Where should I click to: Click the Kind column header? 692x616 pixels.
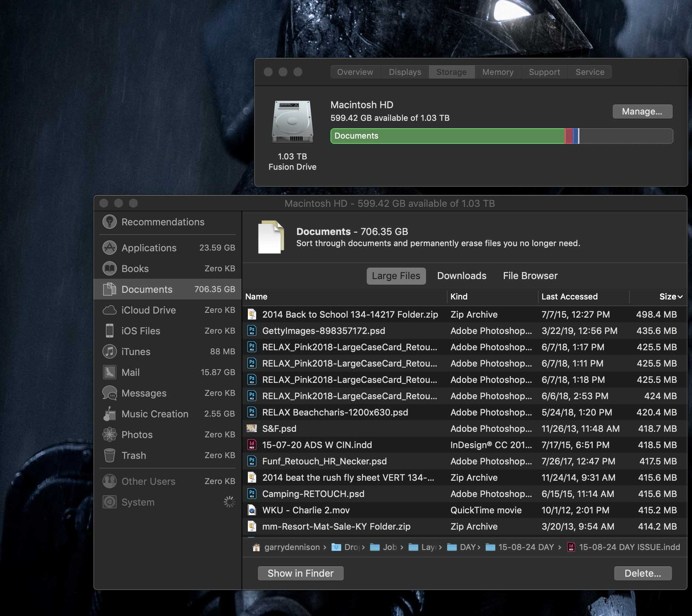tap(492, 297)
